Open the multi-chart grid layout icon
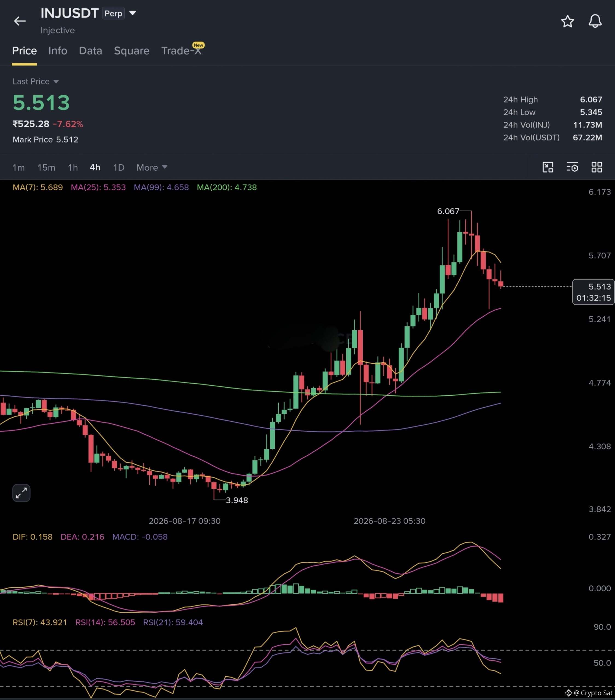 597,167
